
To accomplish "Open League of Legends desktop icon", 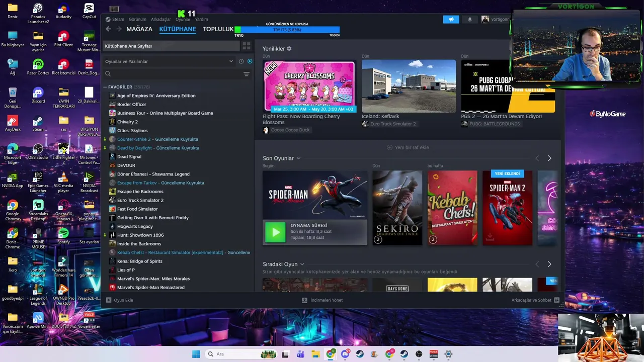I will (x=38, y=295).
